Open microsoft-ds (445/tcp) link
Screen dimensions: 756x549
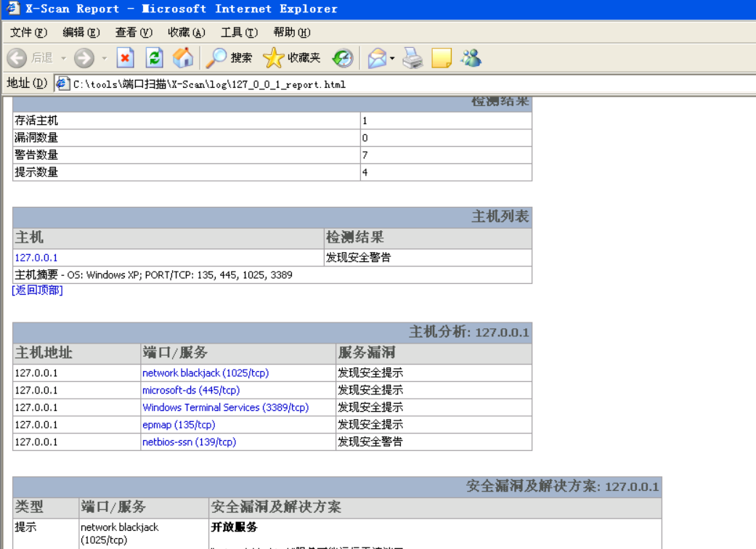tap(191, 390)
